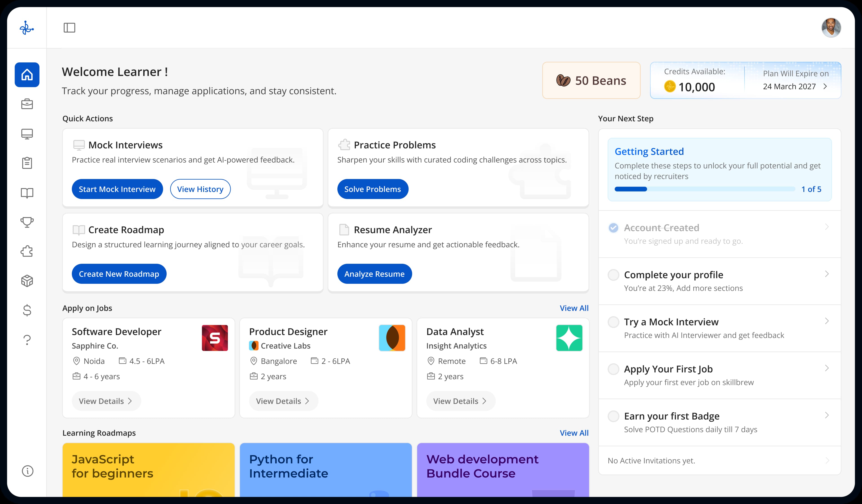This screenshot has height=504, width=862.
Task: Click the '6-8 LPA' salary text
Action: (504, 361)
